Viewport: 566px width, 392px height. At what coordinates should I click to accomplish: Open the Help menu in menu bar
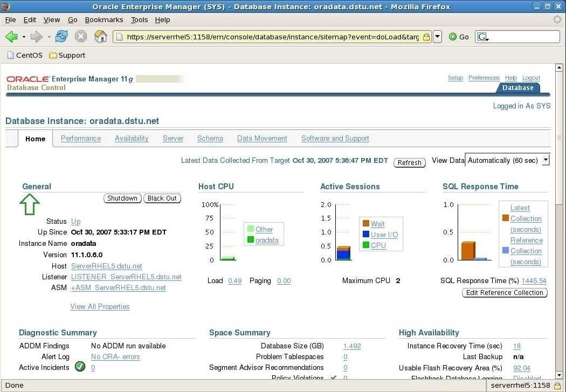162,20
